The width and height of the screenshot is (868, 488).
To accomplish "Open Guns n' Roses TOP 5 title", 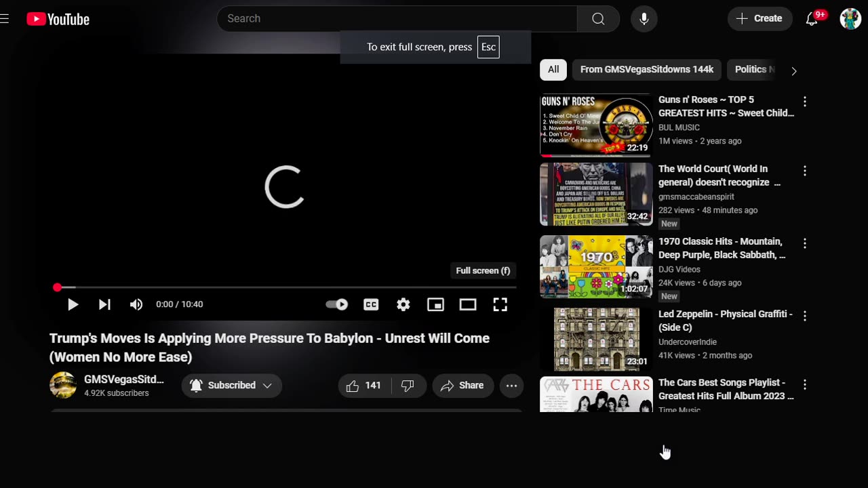I will click(x=726, y=106).
